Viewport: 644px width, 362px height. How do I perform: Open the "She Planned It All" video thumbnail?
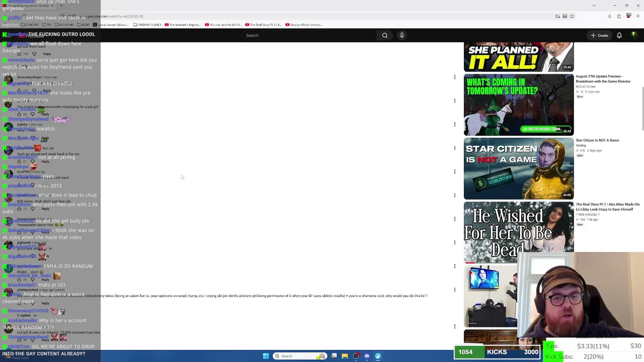(x=519, y=57)
